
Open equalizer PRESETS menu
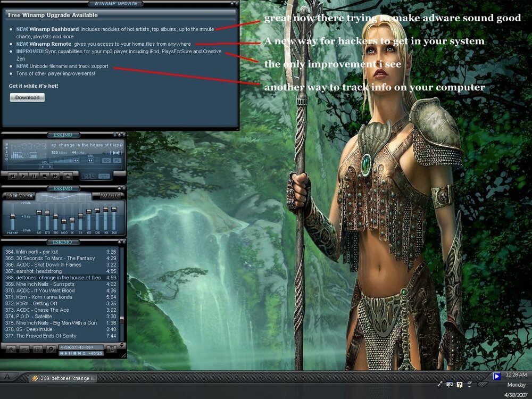110,196
